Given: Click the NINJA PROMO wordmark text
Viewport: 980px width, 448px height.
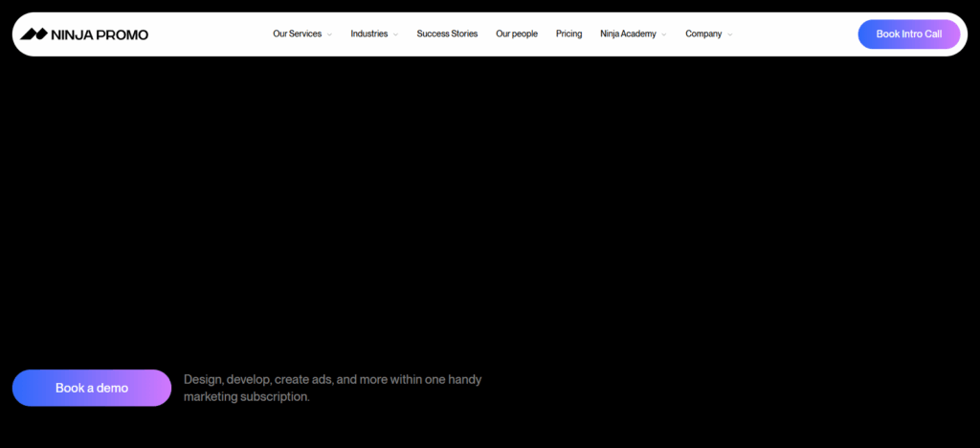Looking at the screenshot, I should pos(100,34).
